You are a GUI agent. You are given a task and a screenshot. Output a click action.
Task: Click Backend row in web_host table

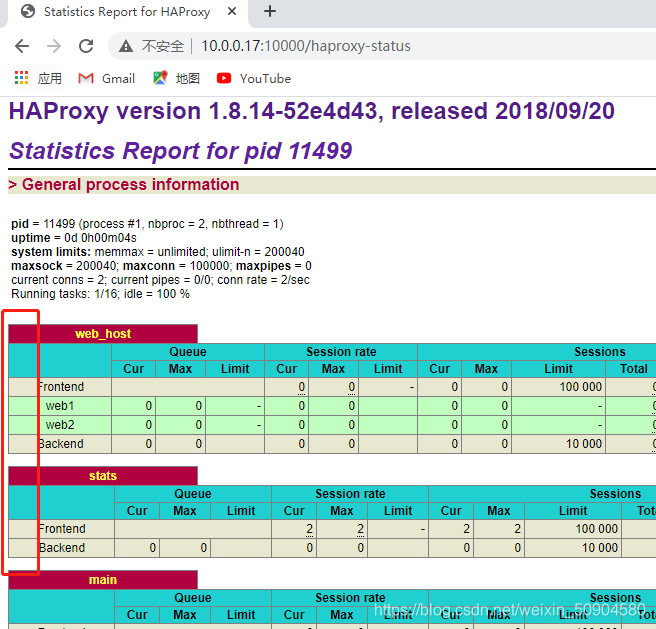click(x=61, y=444)
